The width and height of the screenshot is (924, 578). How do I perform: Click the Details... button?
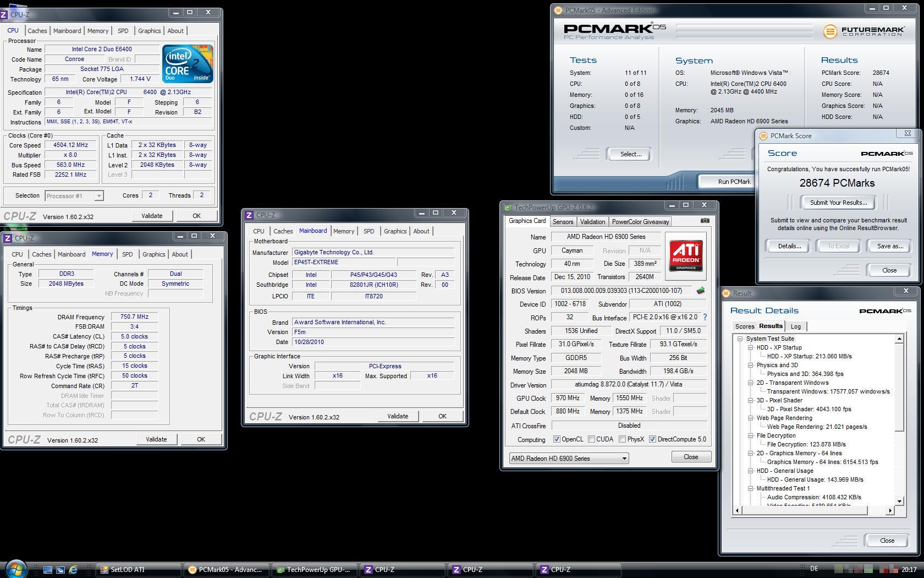[x=789, y=246]
